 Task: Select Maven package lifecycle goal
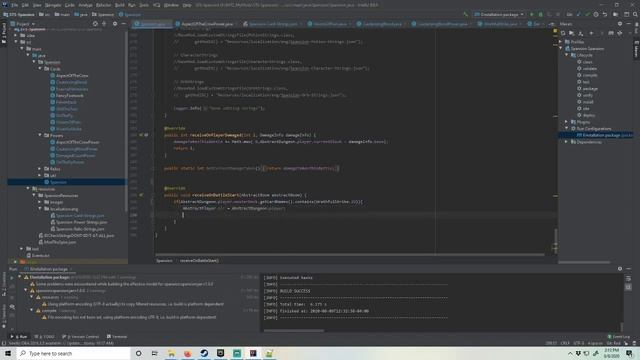590,89
